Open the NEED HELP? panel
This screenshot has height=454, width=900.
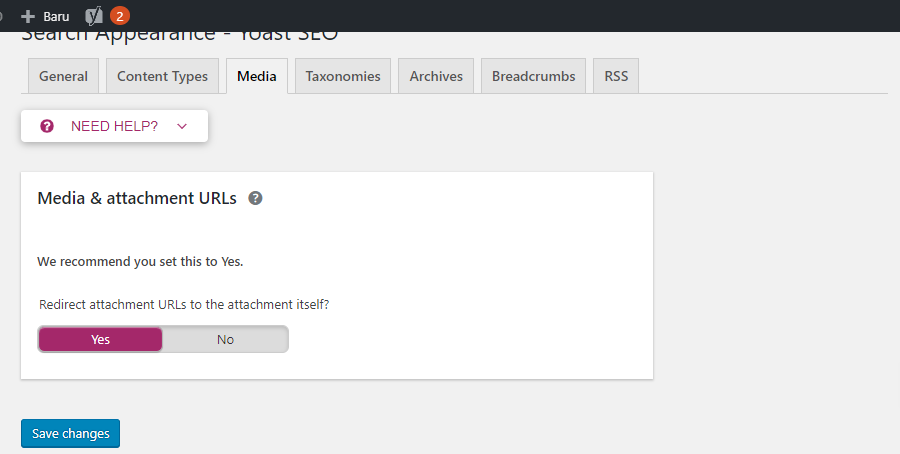[x=114, y=126]
